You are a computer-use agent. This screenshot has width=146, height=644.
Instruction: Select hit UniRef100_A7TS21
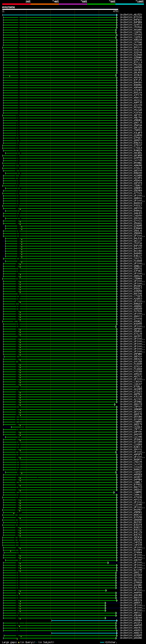pyautogui.click(x=131, y=193)
